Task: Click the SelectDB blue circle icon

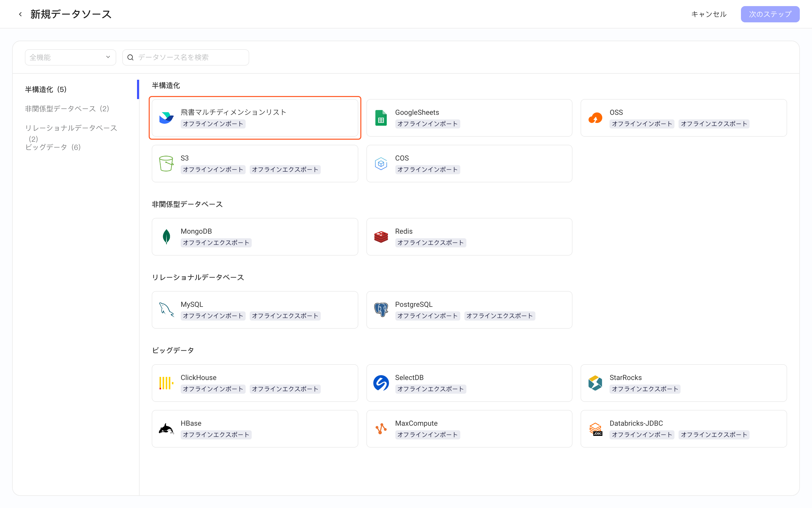Action: [381, 383]
